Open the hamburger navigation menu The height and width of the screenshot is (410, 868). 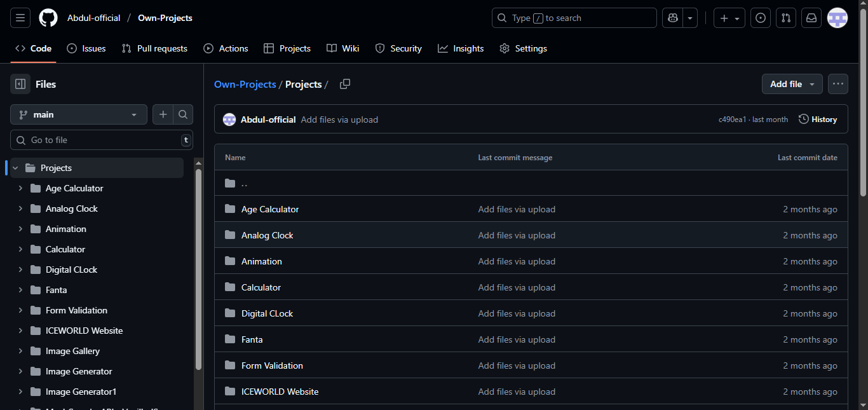[x=20, y=18]
